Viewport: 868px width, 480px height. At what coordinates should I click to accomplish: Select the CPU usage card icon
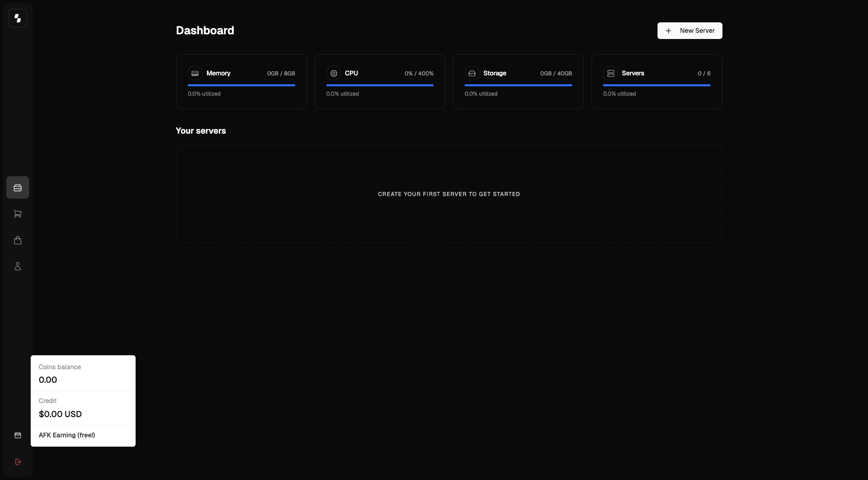[x=333, y=73]
